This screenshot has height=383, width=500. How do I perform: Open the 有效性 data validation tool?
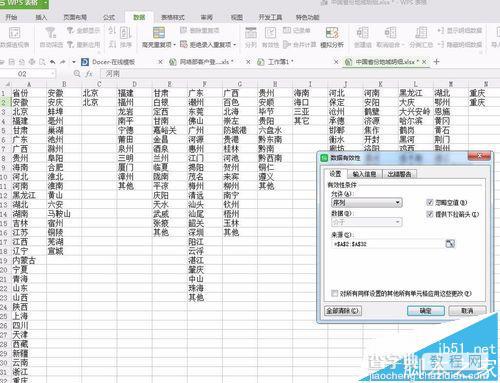(270, 37)
